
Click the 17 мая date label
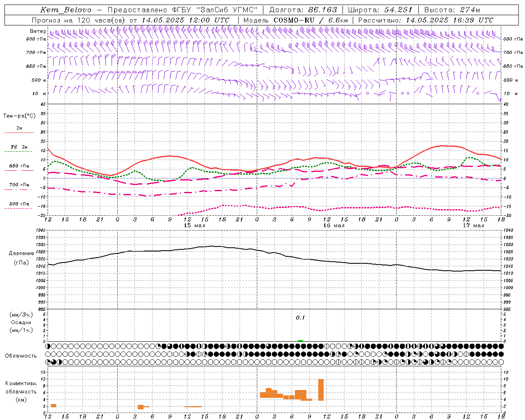473,226
